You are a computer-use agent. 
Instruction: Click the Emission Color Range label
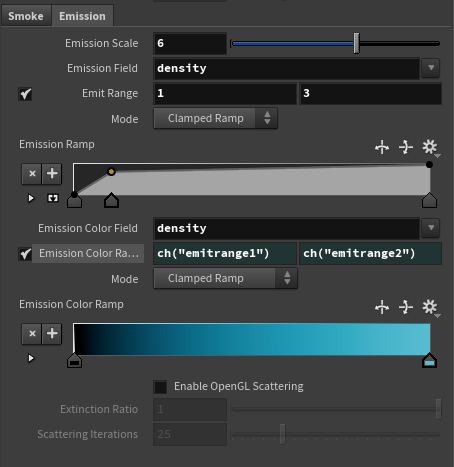tap(88, 253)
